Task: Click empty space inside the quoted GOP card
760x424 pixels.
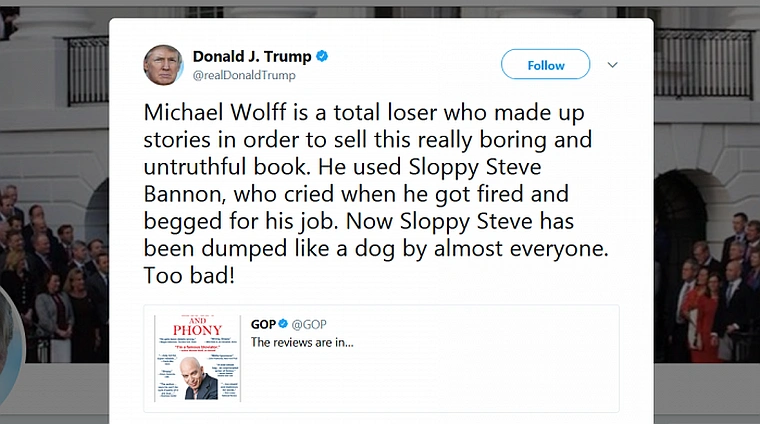Action: [480, 375]
